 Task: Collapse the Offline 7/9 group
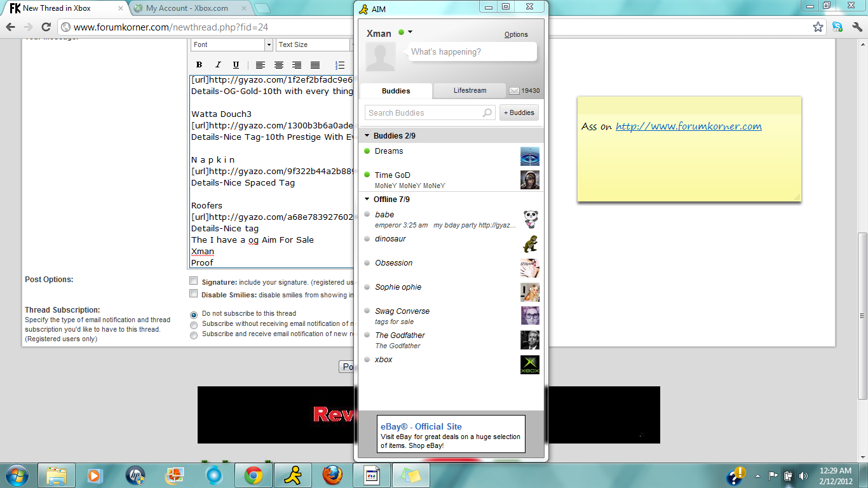pos(367,200)
